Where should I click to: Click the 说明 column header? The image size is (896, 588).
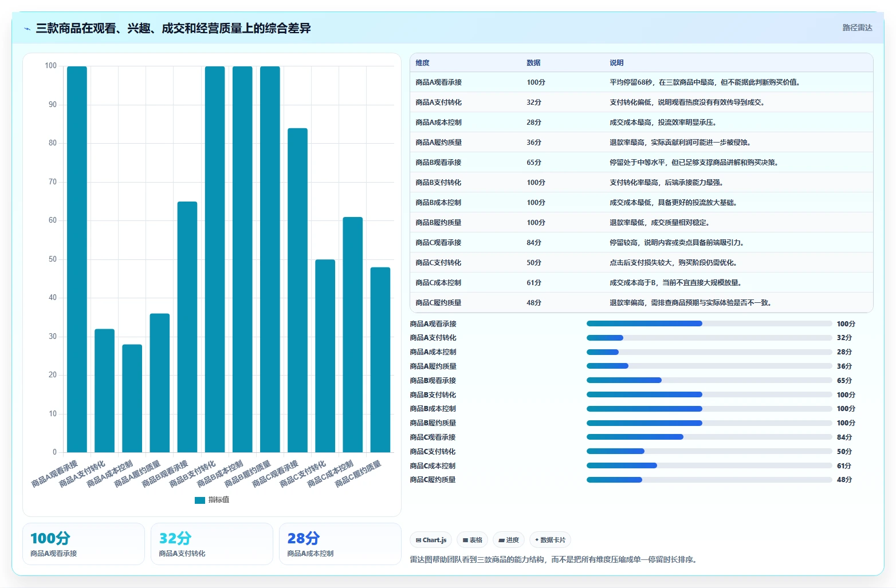(x=616, y=63)
